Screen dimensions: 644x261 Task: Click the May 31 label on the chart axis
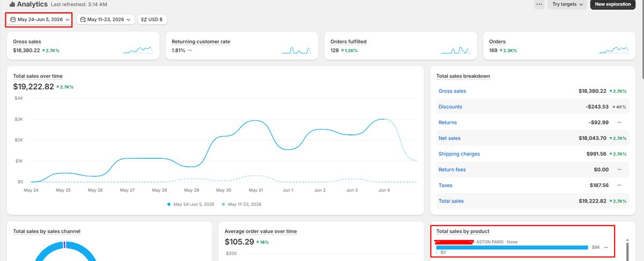point(257,190)
